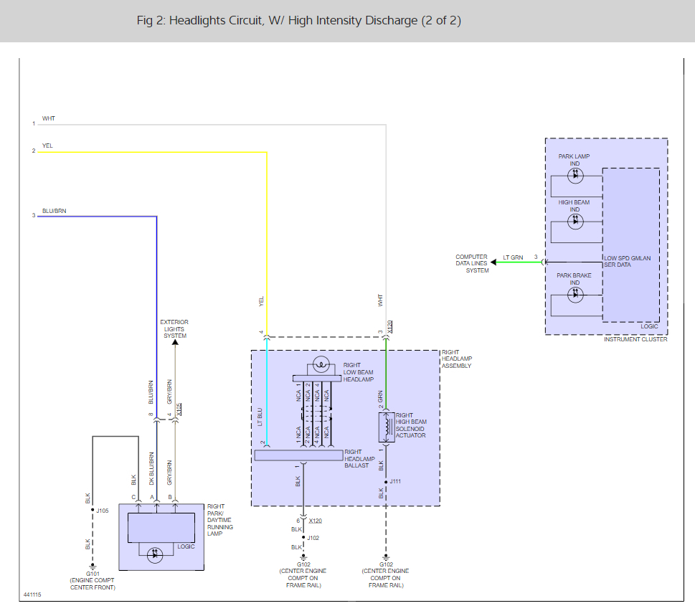Click the High Beam indicator LED symbol
The image size is (695, 616).
coord(575,222)
